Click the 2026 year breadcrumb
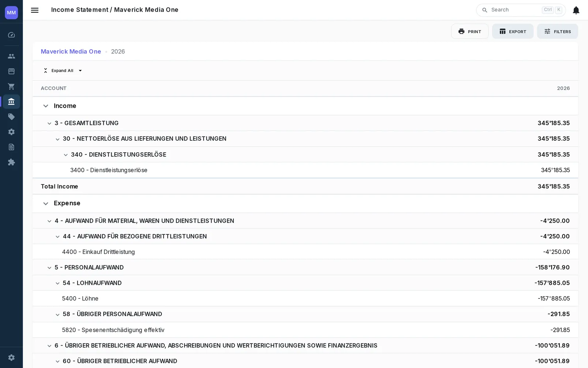The width and height of the screenshot is (588, 368). [118, 52]
